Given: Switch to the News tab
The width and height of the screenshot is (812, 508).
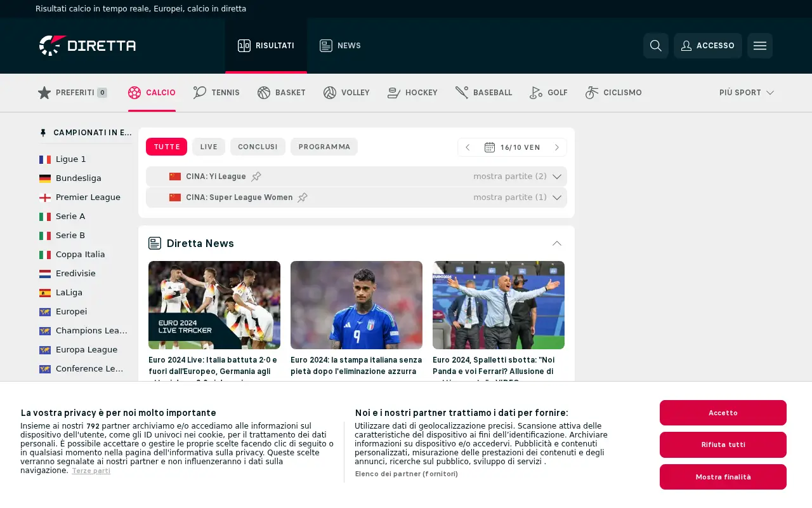Looking at the screenshot, I should click(340, 46).
